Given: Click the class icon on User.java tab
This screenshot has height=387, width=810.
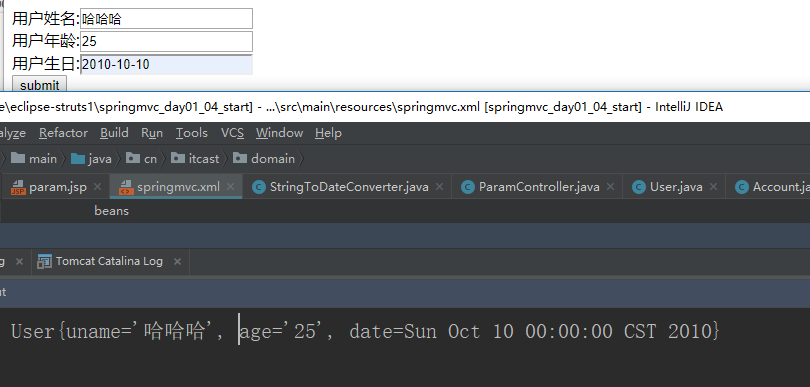Looking at the screenshot, I should [x=639, y=187].
